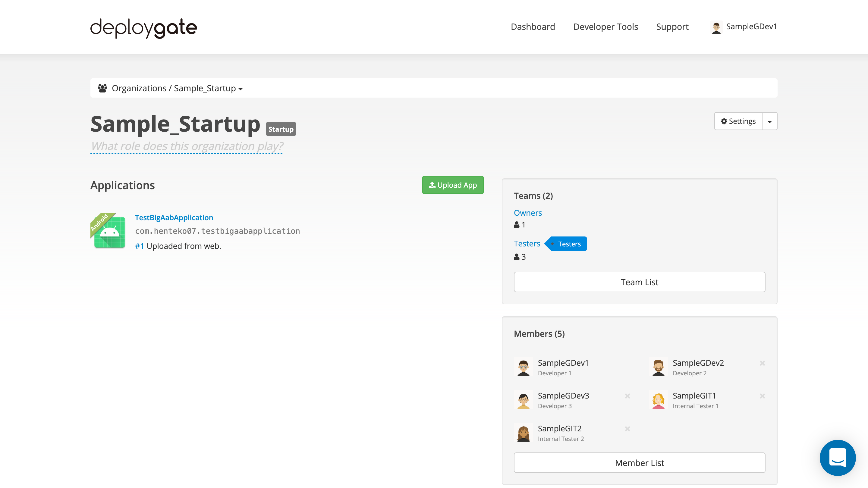
Task: Remove SampleGDev3 with the x button
Action: point(627,396)
